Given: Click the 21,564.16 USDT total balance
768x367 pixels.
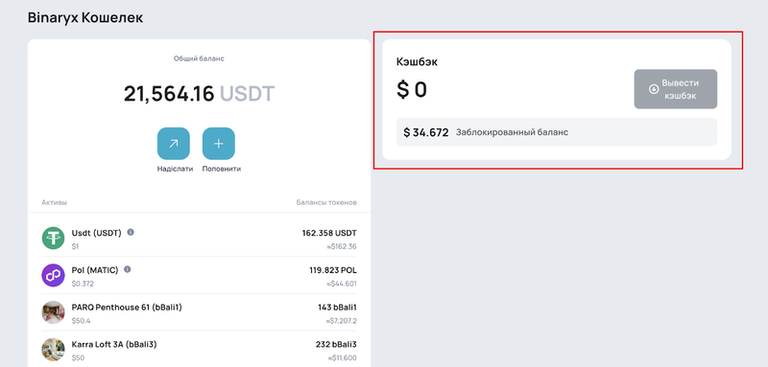Looking at the screenshot, I should (199, 94).
